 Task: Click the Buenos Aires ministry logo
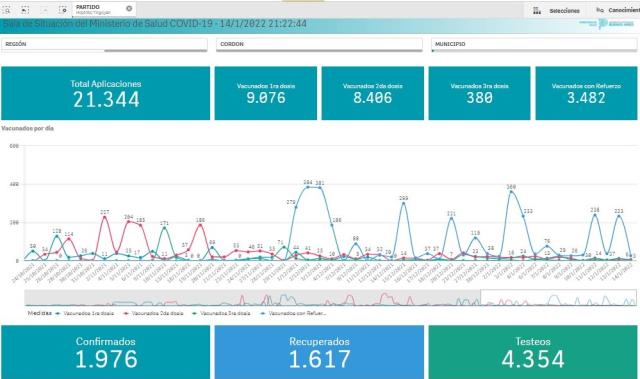(x=607, y=24)
